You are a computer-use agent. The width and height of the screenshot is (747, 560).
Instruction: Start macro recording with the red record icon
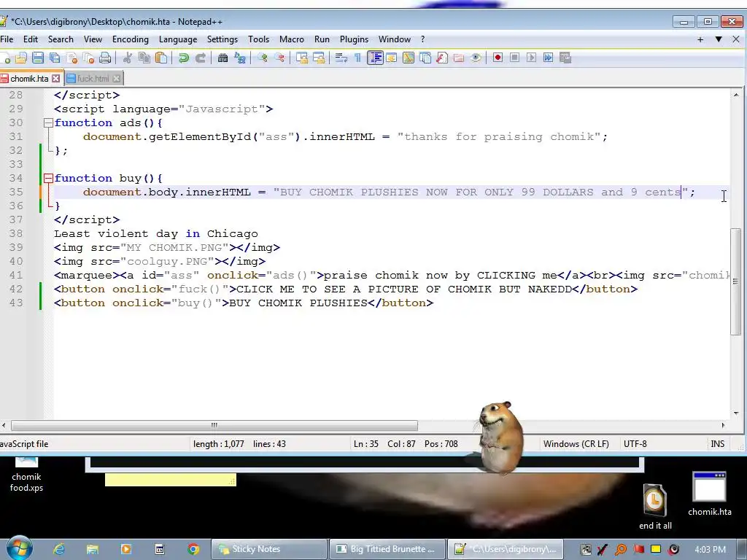click(x=498, y=58)
